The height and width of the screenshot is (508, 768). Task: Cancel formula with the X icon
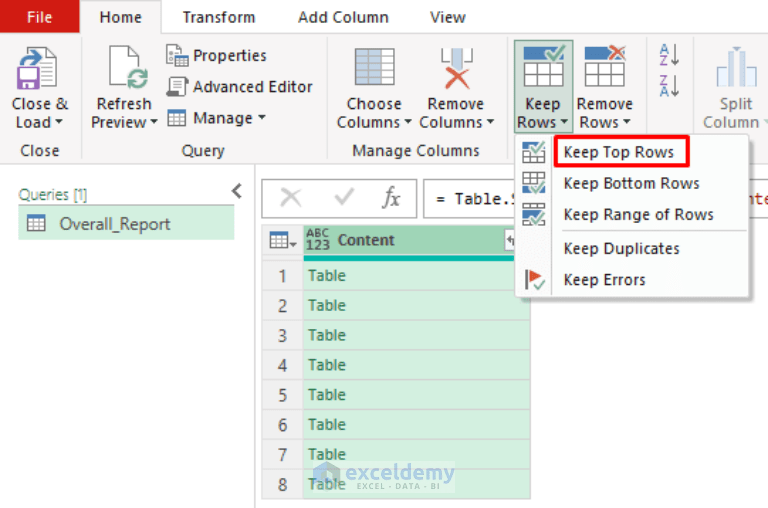point(291,198)
